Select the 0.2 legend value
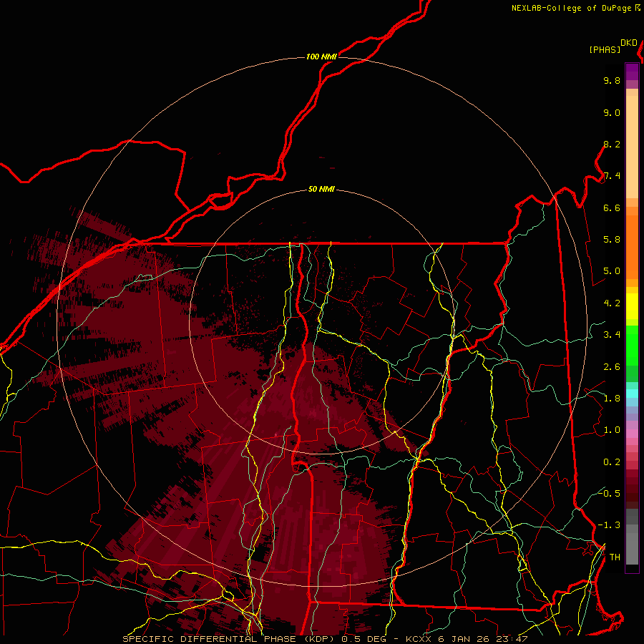This screenshot has height=644, width=644. (612, 462)
